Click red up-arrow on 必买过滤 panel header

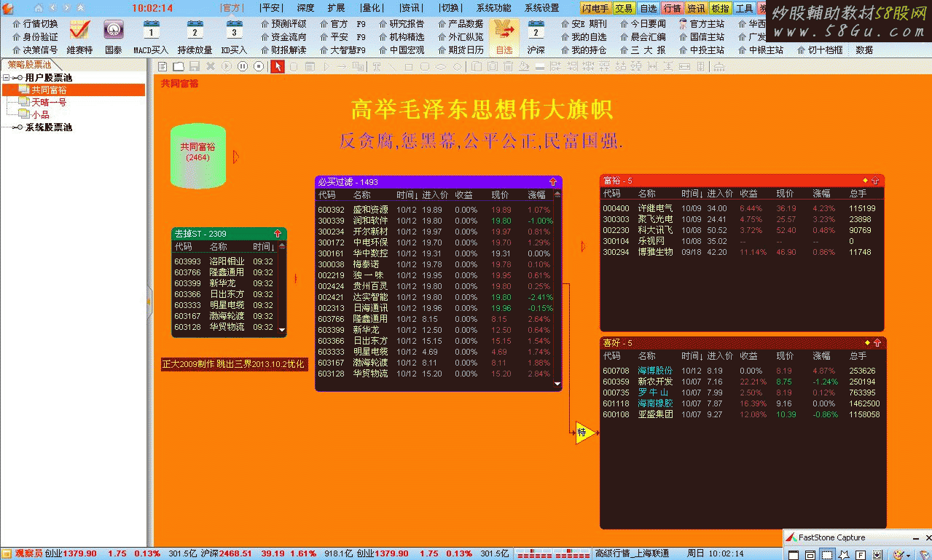[x=553, y=181]
